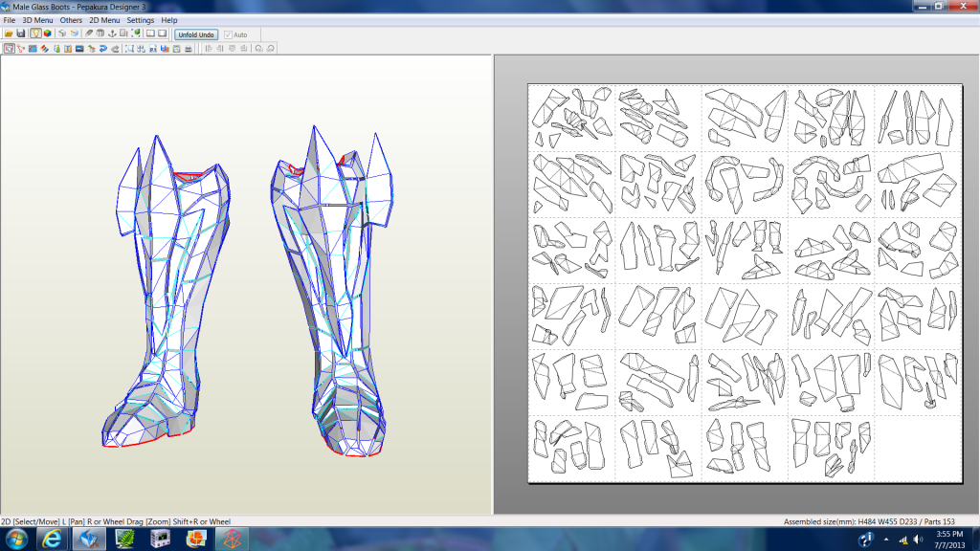Select the top-left page of unfolded parts
980x551 pixels.
[572, 118]
